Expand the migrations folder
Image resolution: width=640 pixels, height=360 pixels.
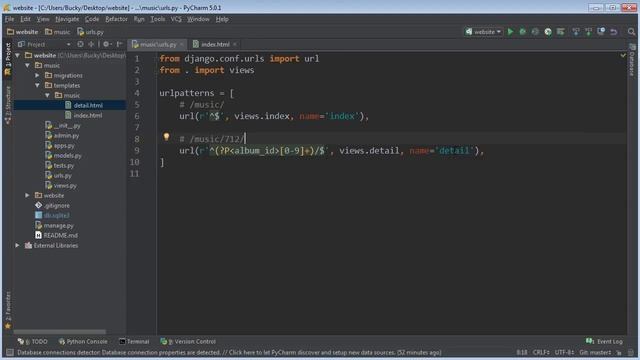[37, 75]
